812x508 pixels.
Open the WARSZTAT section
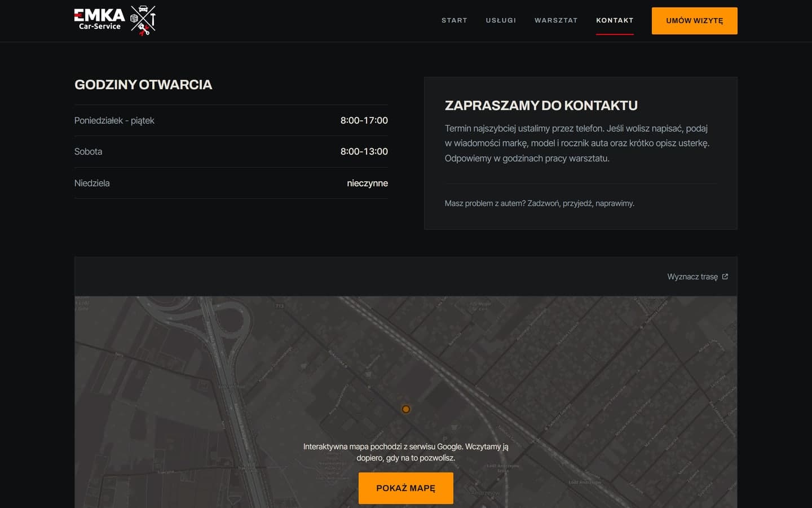(556, 20)
